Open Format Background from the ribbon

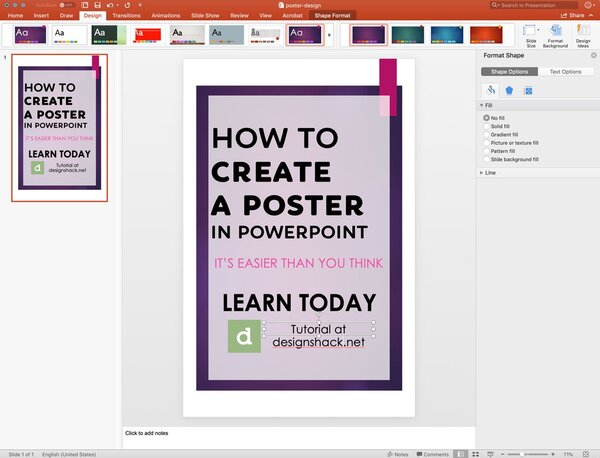tap(556, 32)
